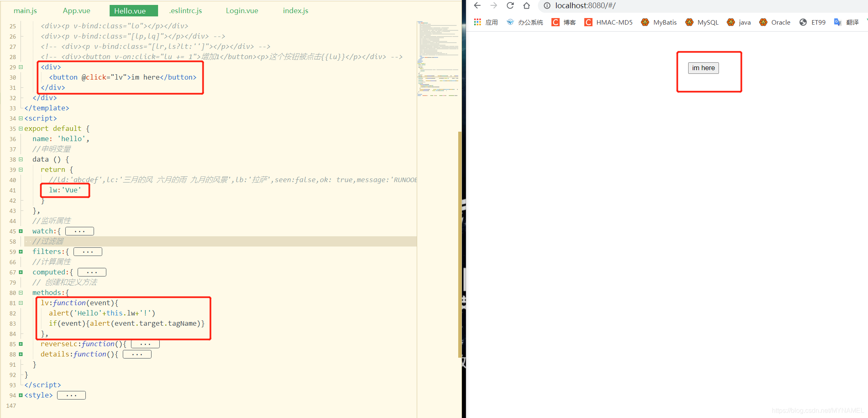Open the ET99 bookmark
The width and height of the screenshot is (868, 418).
point(812,22)
